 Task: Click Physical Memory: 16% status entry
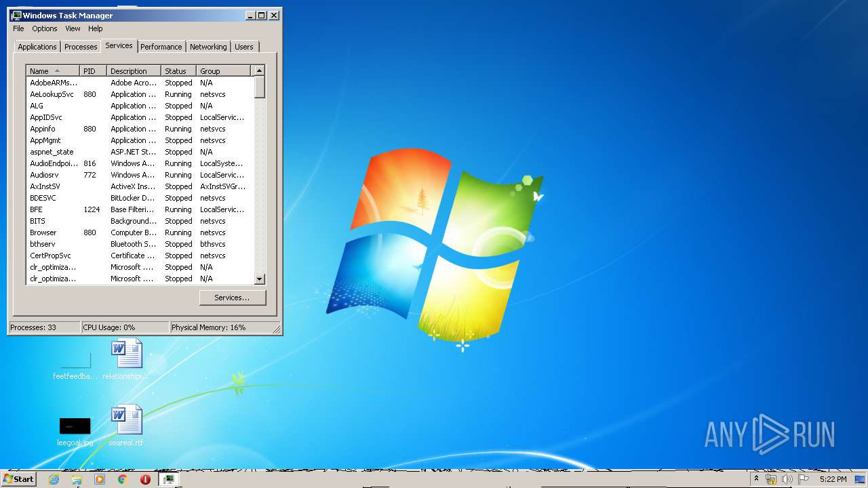[220, 327]
